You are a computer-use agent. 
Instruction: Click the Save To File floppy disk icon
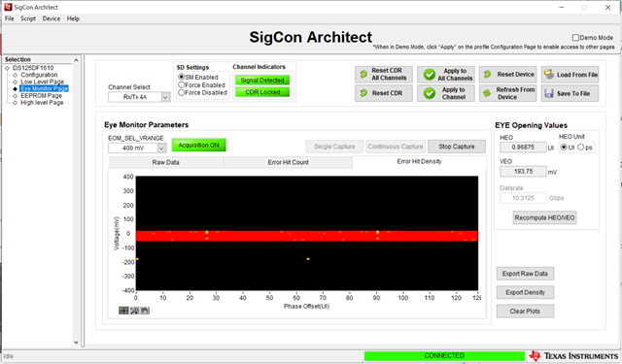(x=549, y=93)
